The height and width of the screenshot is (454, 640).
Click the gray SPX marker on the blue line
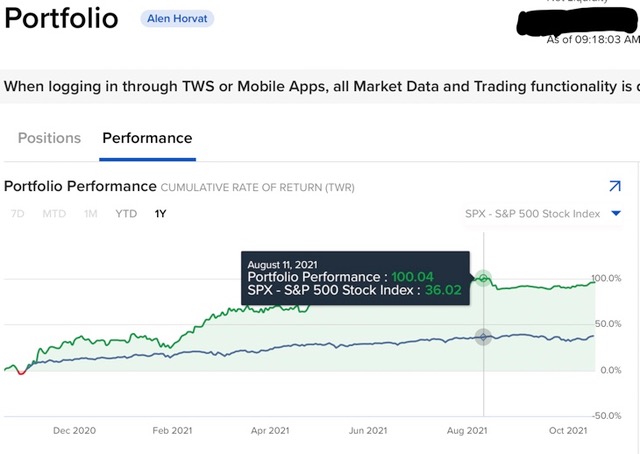(x=484, y=337)
